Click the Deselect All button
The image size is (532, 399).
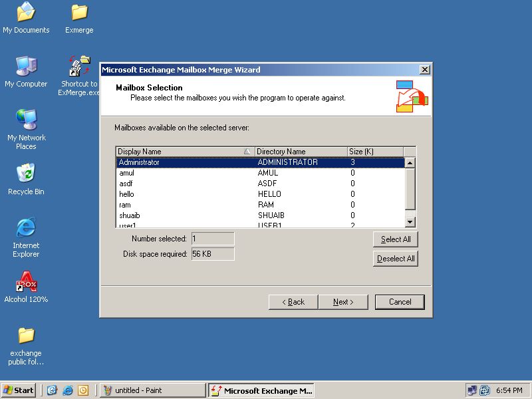pyautogui.click(x=395, y=259)
